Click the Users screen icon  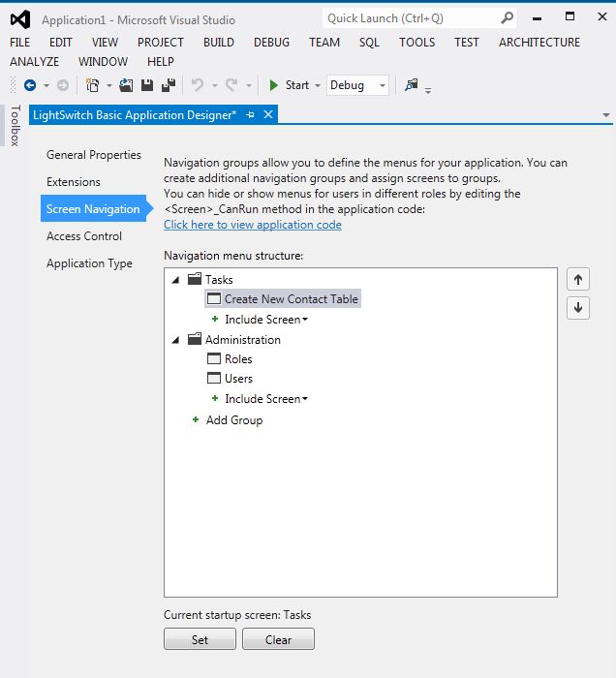214,379
